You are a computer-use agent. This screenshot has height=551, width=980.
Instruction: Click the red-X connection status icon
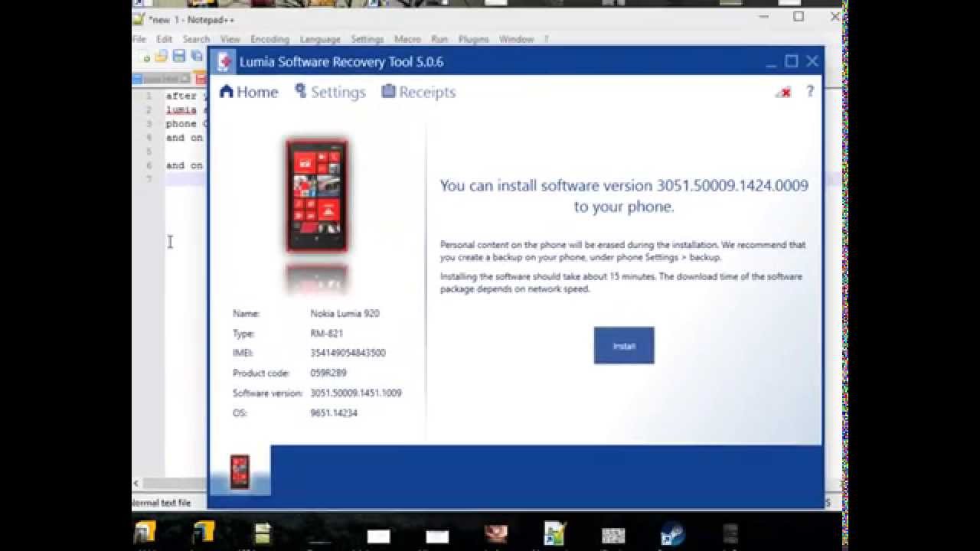(x=783, y=93)
